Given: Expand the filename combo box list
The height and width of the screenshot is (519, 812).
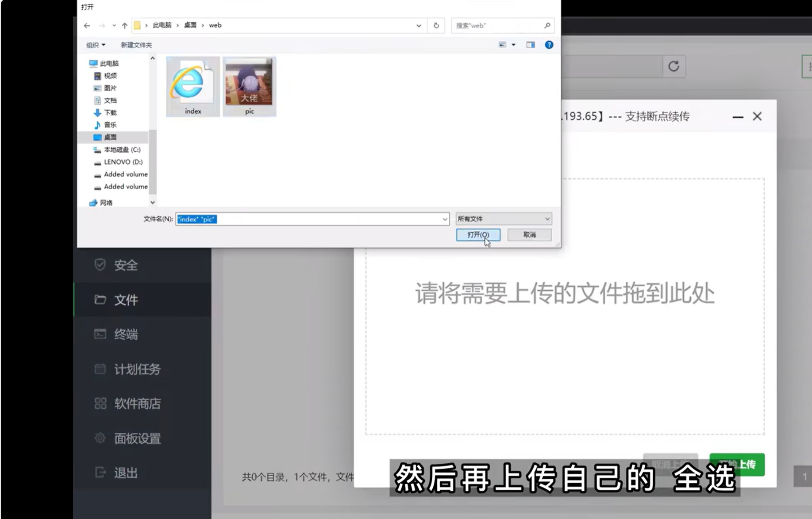Looking at the screenshot, I should (444, 219).
